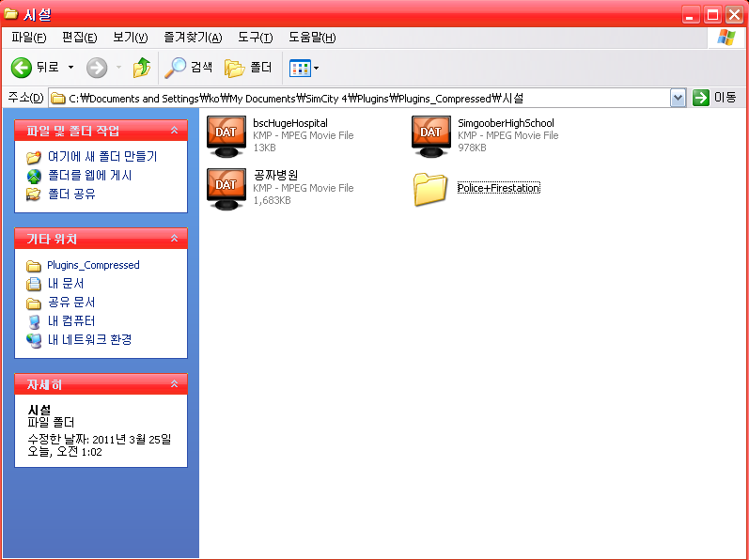Click the folder icon in title bar
The width and height of the screenshot is (749, 560).
[x=10, y=14]
